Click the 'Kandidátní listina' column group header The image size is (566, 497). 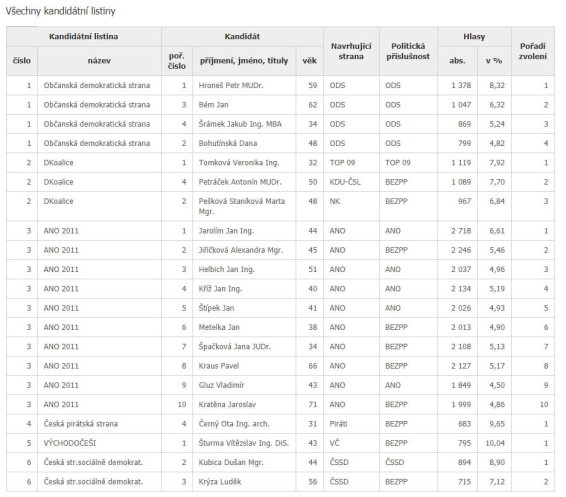(x=83, y=36)
